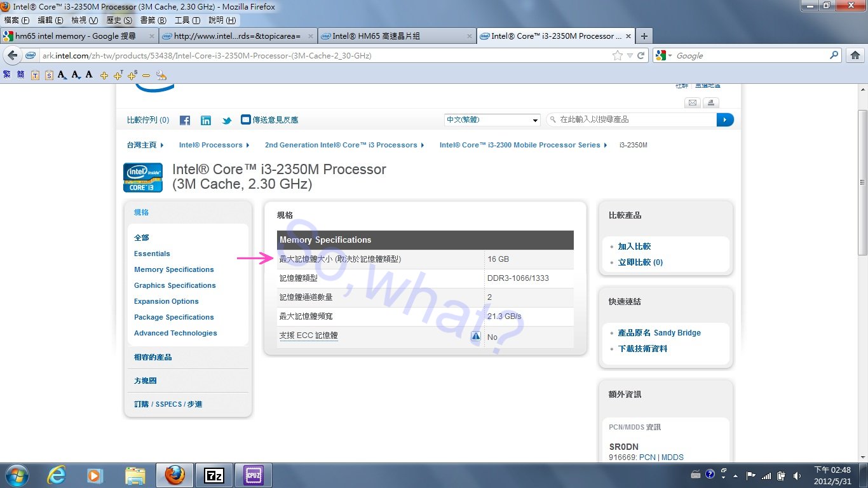Click the 比較佇列 (0) link

point(148,119)
